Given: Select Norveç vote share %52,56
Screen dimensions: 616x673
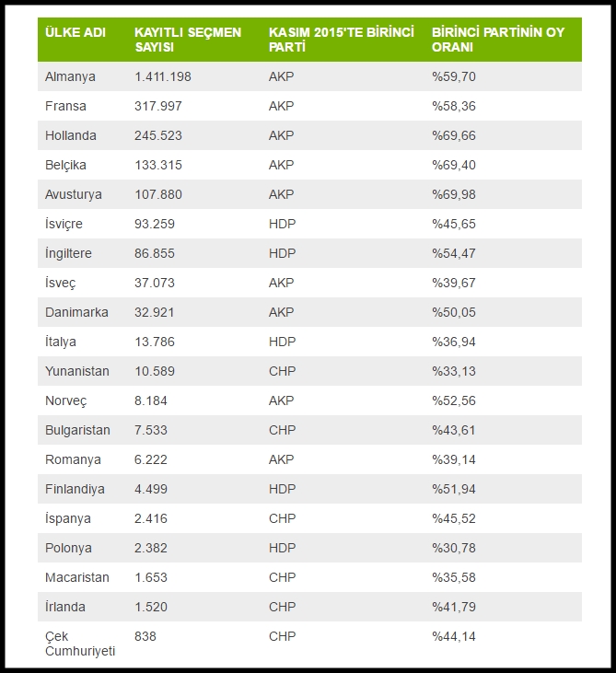Looking at the screenshot, I should [x=454, y=400].
